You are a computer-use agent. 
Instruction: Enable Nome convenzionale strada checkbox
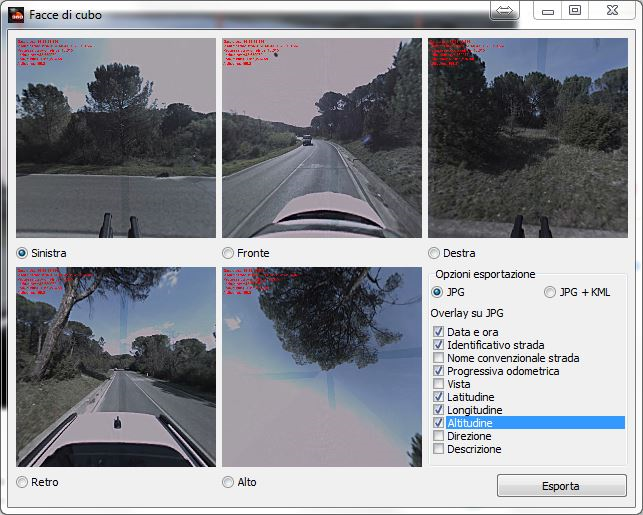(x=438, y=358)
